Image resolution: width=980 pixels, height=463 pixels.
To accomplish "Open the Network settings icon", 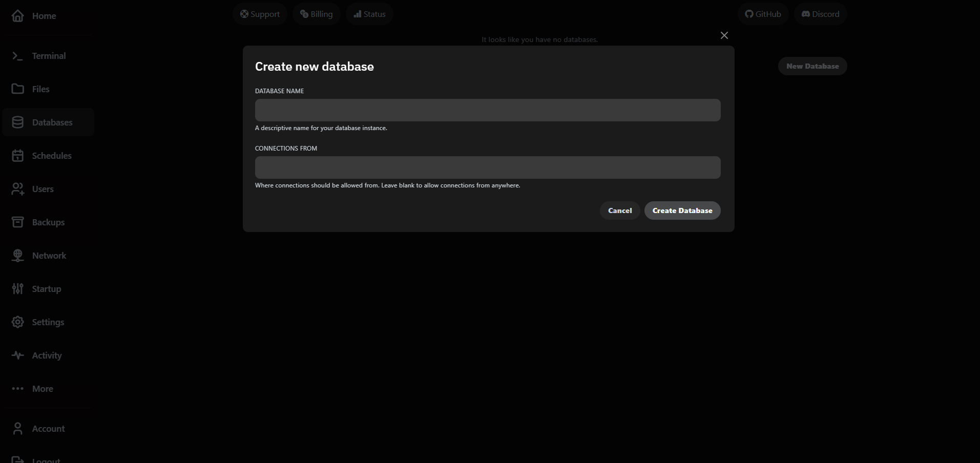I will click(x=18, y=255).
